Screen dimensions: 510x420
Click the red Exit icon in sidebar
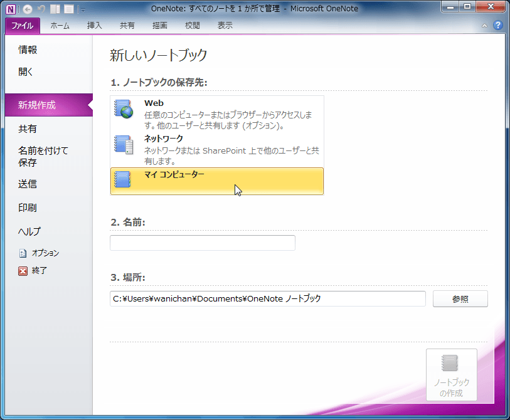click(x=23, y=271)
